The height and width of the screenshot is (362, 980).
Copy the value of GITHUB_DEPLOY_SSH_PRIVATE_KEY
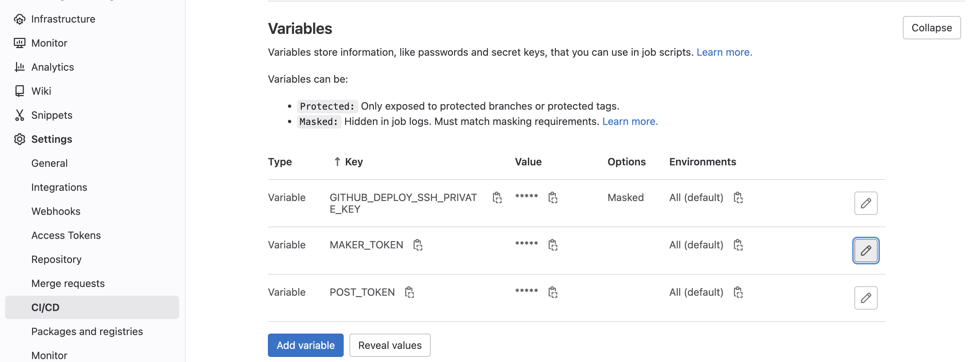click(553, 197)
